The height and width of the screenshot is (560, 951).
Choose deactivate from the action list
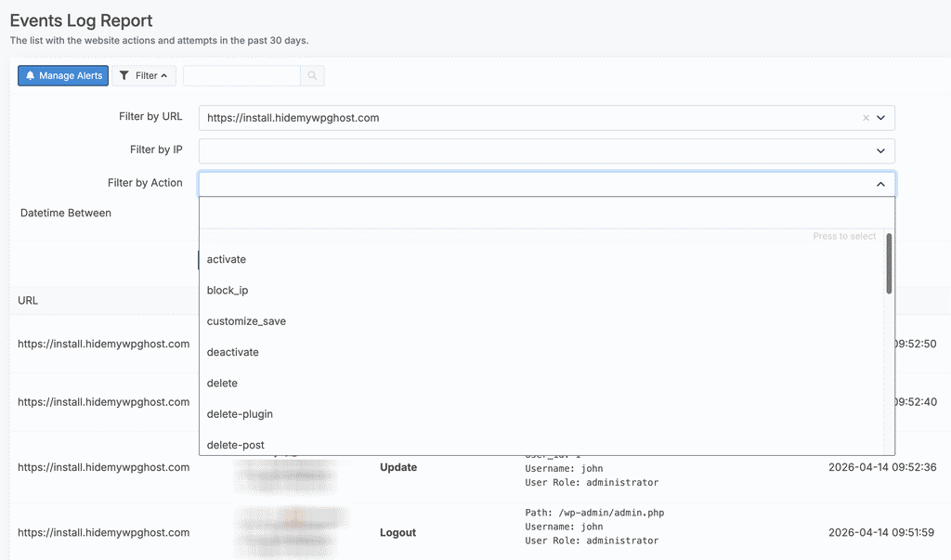point(541,352)
